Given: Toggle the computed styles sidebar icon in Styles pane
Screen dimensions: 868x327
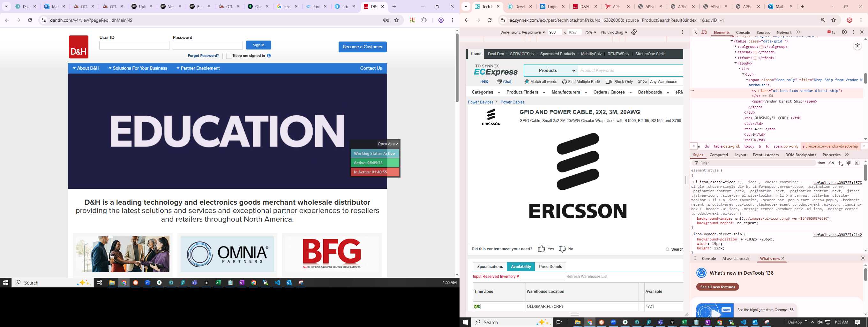Looking at the screenshot, I should pos(857,163).
